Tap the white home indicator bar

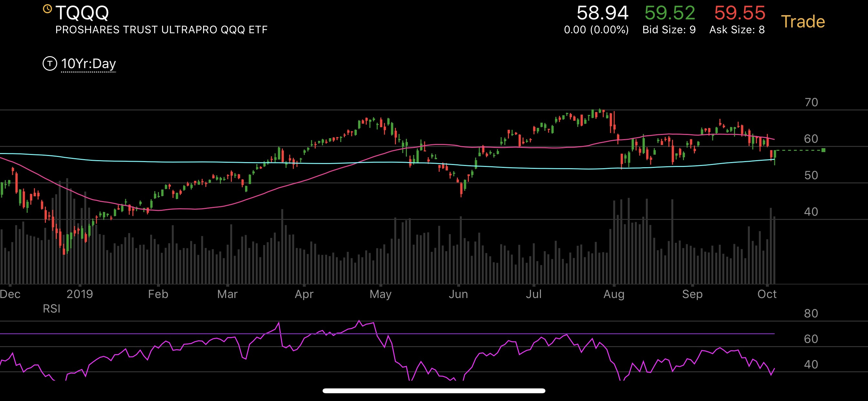tap(434, 391)
